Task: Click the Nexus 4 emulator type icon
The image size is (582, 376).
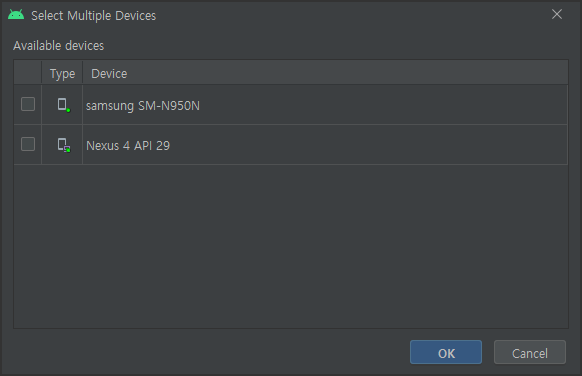Action: [63, 145]
